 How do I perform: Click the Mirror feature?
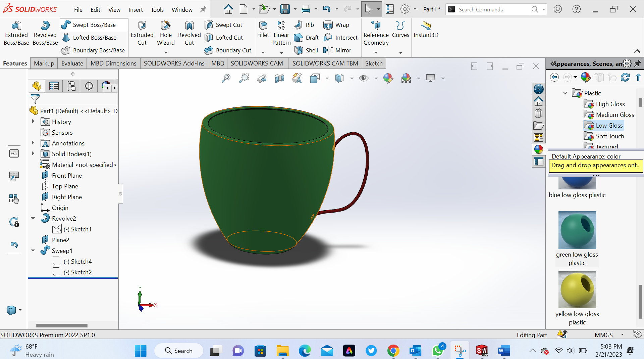pyautogui.click(x=337, y=50)
